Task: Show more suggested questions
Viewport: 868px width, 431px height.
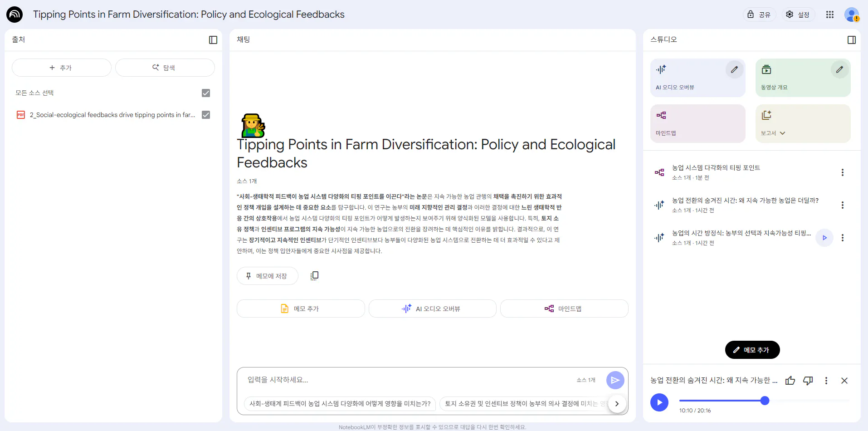Action: click(x=617, y=404)
